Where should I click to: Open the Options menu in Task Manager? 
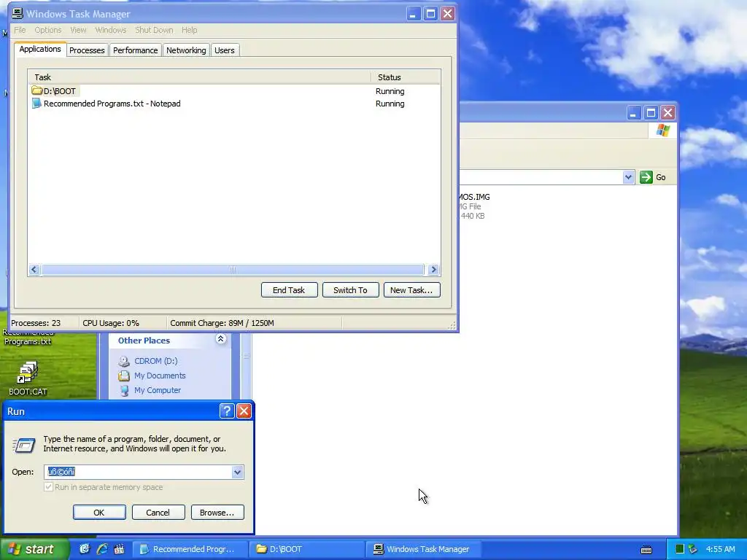coord(47,30)
